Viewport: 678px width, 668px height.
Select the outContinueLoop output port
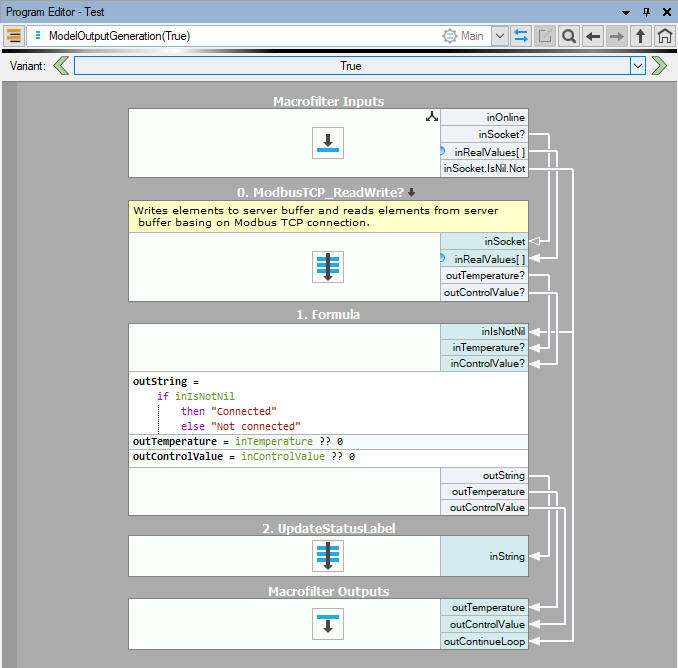point(484,641)
